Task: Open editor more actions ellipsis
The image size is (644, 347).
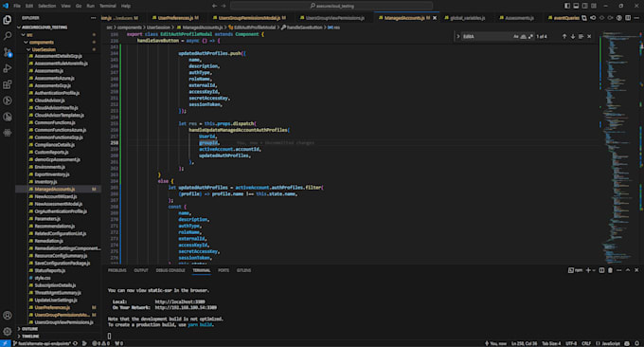Action: [x=636, y=18]
